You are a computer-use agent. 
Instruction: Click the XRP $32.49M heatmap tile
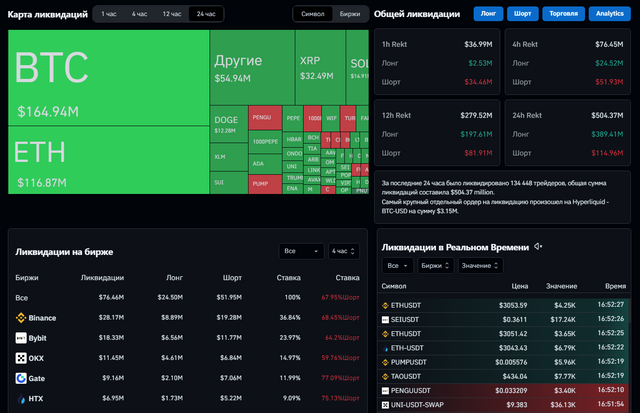(x=320, y=67)
